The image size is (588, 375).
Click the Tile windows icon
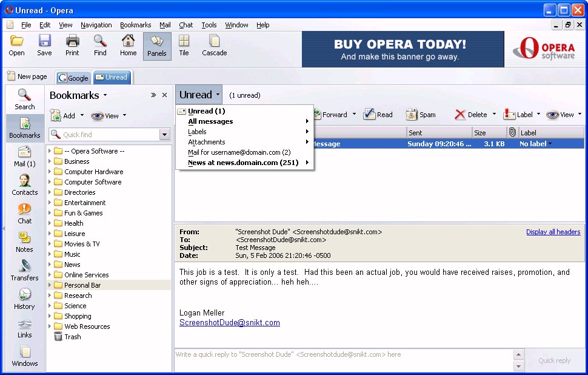[184, 46]
